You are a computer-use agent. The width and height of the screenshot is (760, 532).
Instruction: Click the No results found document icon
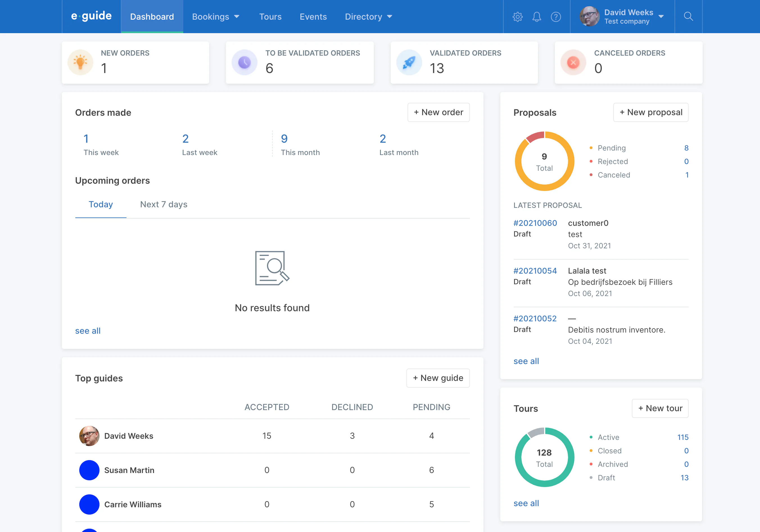pyautogui.click(x=272, y=268)
